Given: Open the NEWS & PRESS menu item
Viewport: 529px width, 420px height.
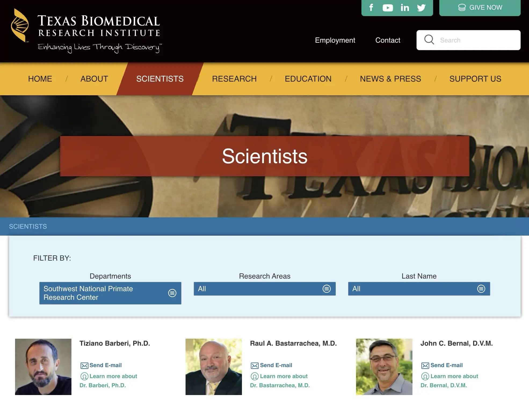Looking at the screenshot, I should click(x=390, y=79).
